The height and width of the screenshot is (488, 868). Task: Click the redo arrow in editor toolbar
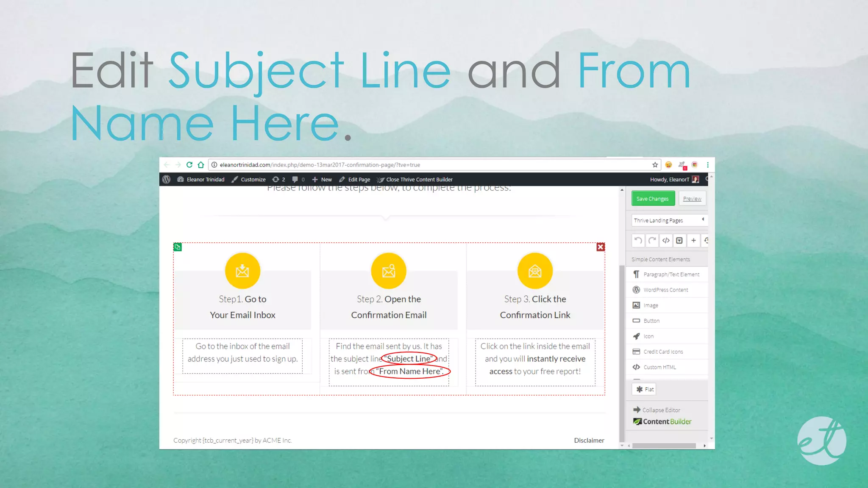tap(652, 241)
